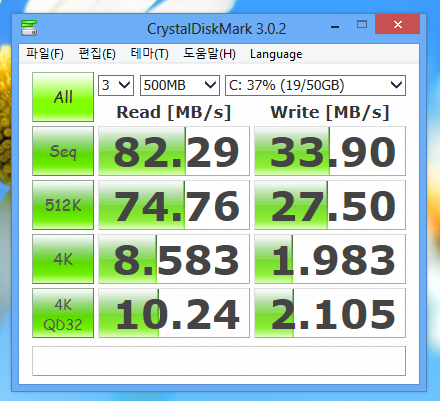Select the 512K read result 74.76
Viewport: 440px width, 401px height.
tap(174, 205)
